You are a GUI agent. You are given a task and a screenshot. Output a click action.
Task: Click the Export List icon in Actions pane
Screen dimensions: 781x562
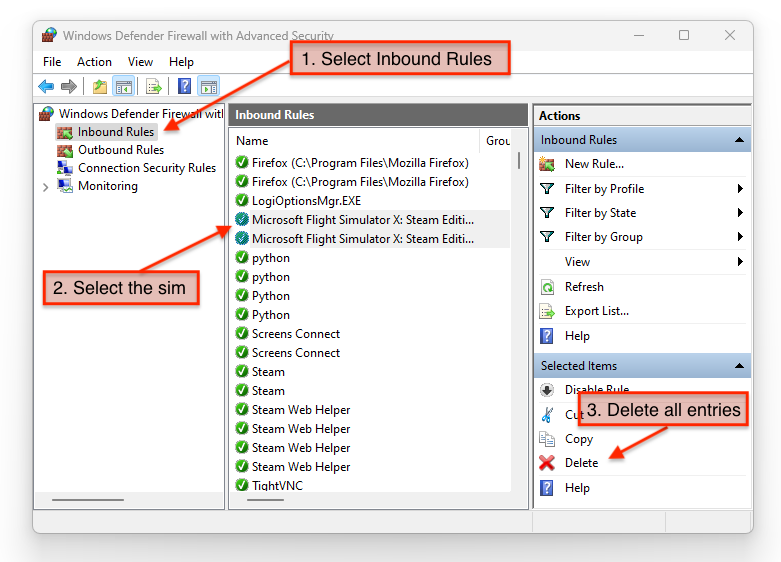click(x=547, y=311)
